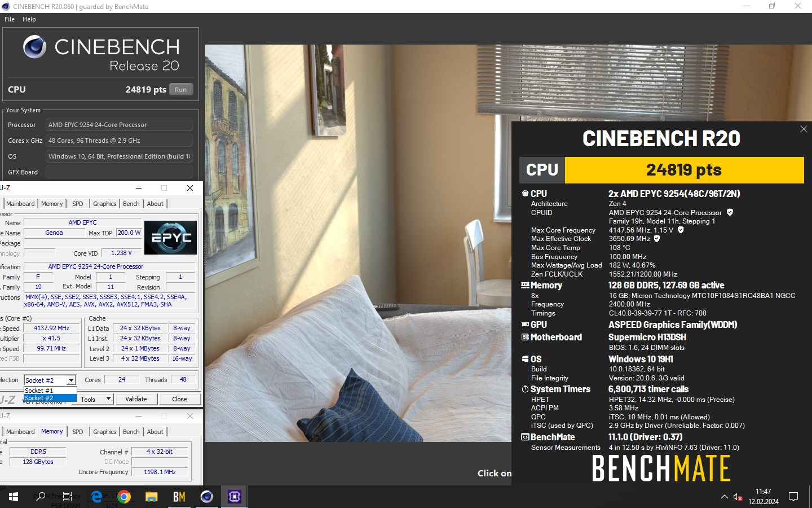The height and width of the screenshot is (508, 812).
Task: Choose Socket #2 from the dropdown list
Action: 50,398
